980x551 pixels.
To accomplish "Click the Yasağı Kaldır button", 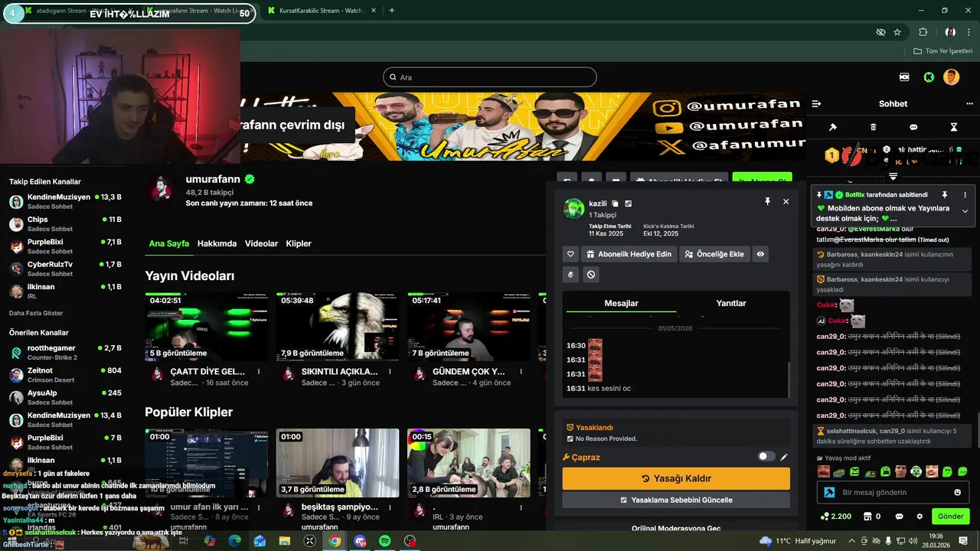I will (676, 478).
